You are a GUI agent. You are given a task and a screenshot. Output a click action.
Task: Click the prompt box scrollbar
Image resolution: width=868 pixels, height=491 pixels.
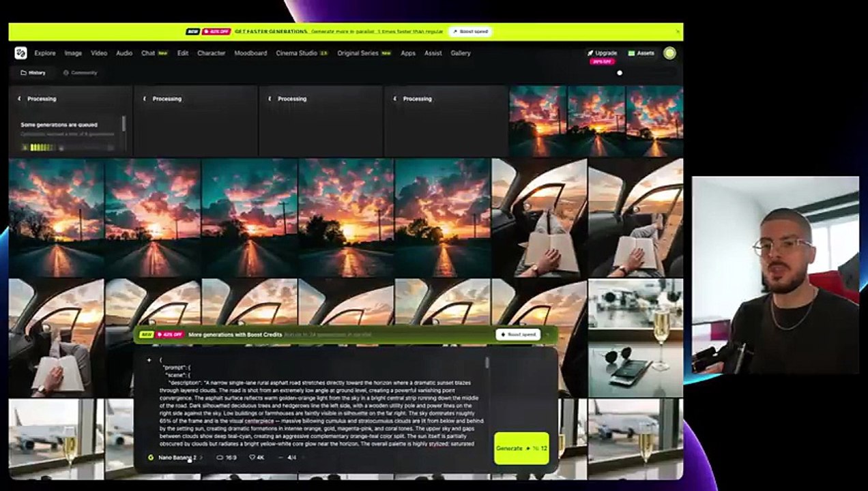click(487, 362)
